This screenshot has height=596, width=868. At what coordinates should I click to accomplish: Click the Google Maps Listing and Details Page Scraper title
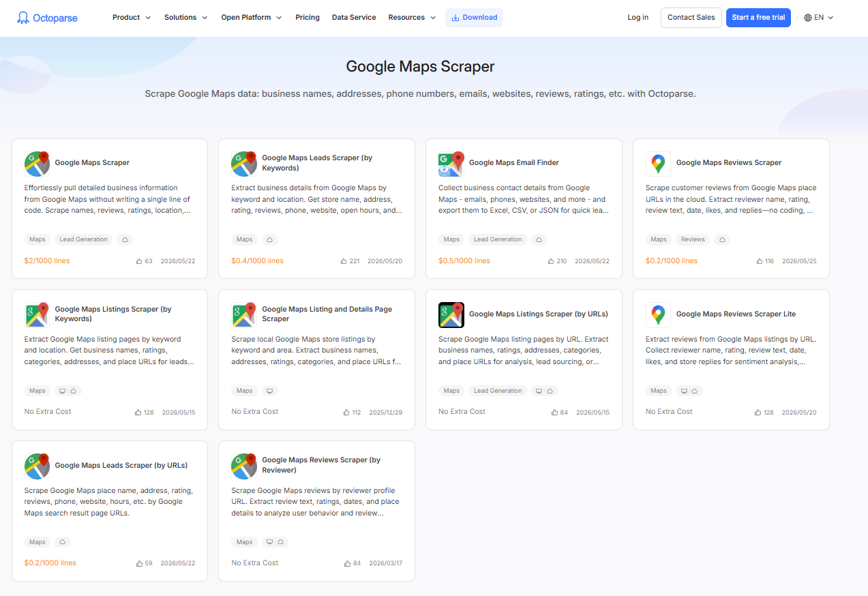click(x=327, y=314)
